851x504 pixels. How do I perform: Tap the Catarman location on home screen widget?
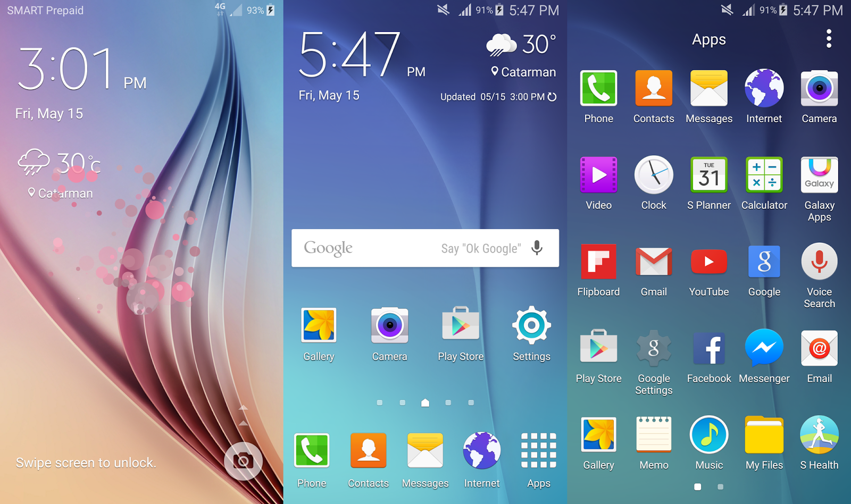point(523,72)
